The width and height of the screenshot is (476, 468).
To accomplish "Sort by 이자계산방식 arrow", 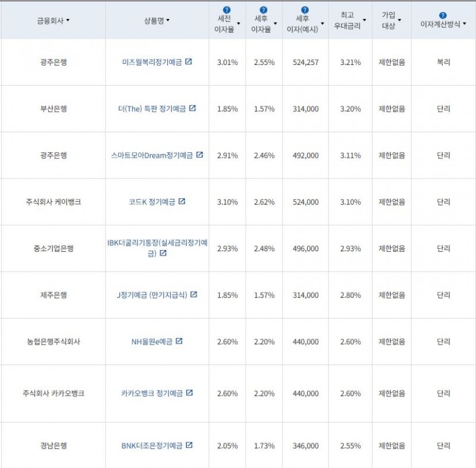I will coord(465,24).
